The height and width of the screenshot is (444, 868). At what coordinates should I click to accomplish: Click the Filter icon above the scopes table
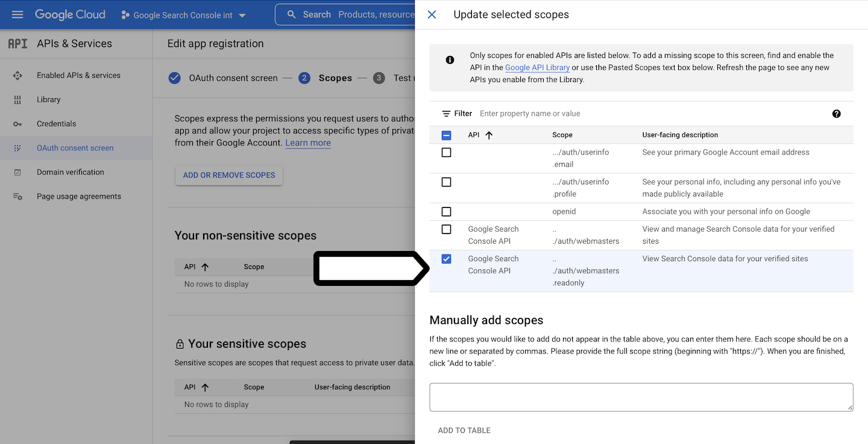point(446,113)
